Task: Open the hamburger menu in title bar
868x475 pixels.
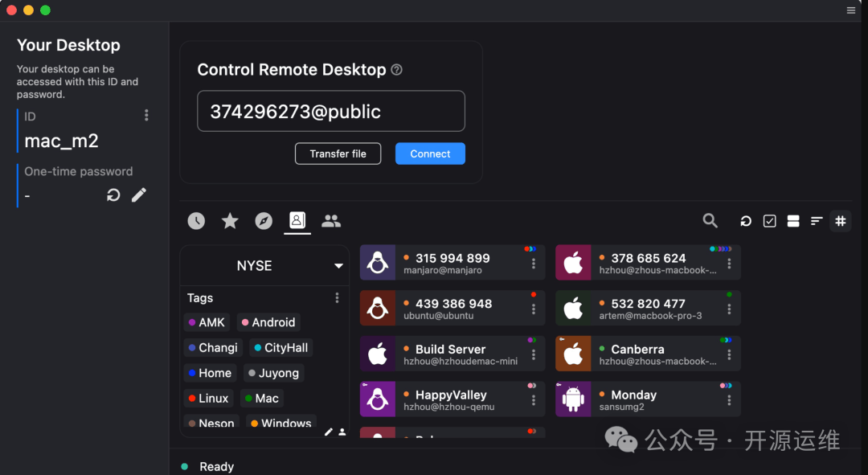Action: (x=851, y=10)
